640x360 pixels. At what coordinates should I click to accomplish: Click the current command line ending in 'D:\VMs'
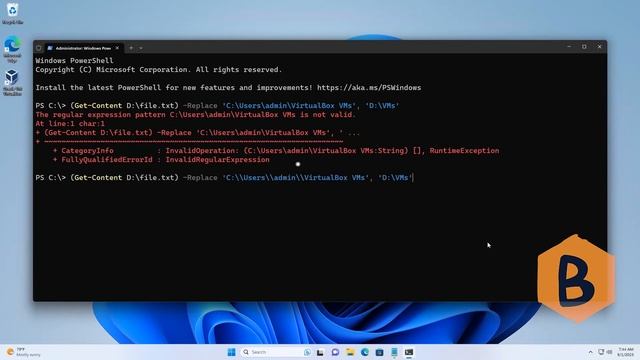pos(224,178)
